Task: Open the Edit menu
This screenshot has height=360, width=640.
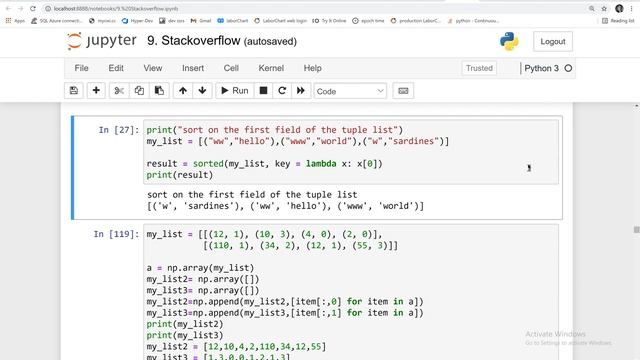Action: [116, 68]
